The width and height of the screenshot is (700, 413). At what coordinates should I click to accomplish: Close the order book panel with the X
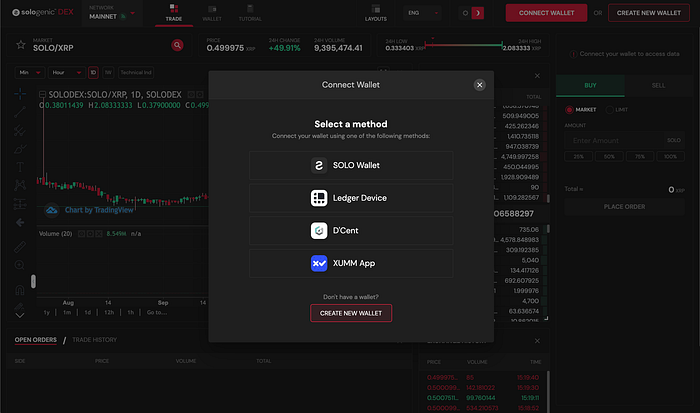[x=537, y=76]
